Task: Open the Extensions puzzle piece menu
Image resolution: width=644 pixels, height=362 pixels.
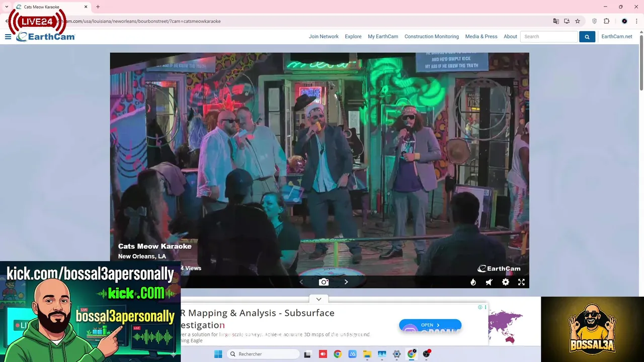Action: click(606, 21)
